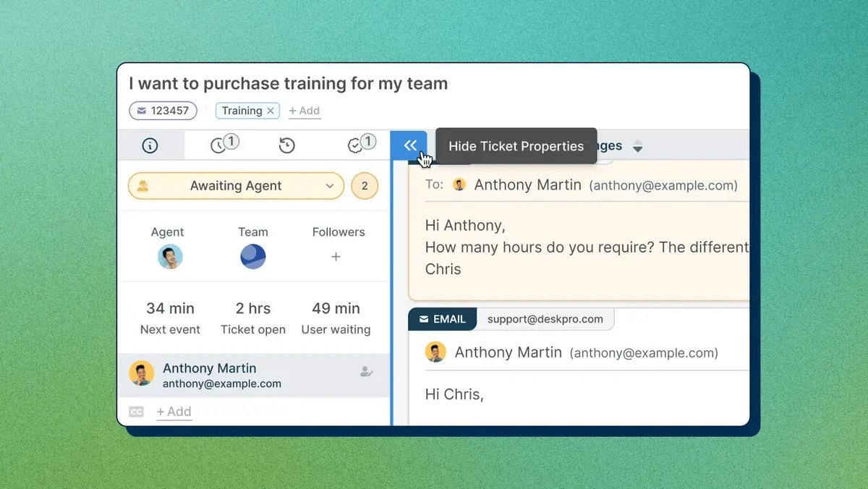Viewport: 868px width, 489px height.
Task: Select the support@deskpro.com tab
Action: [x=545, y=318]
